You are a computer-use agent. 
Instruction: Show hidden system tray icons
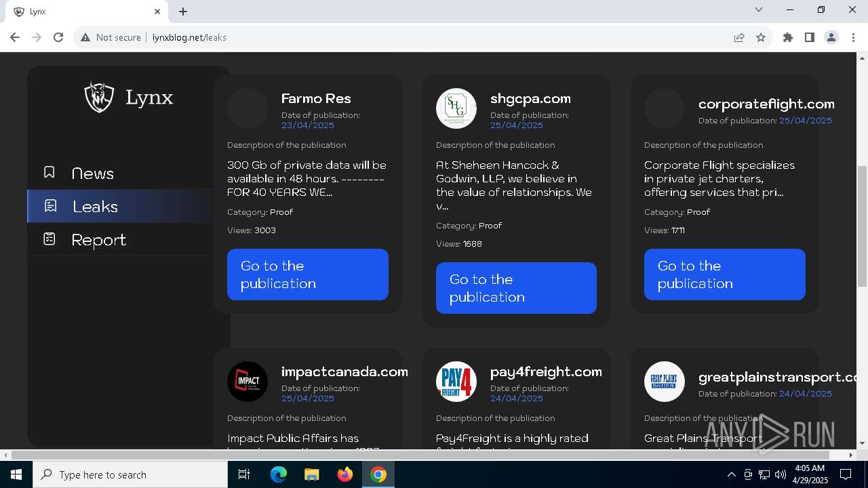coord(731,474)
